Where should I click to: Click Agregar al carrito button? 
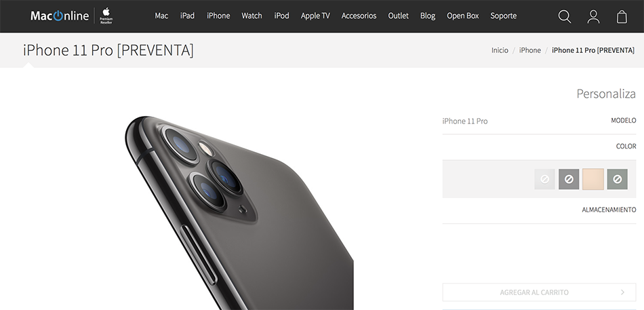(x=540, y=292)
